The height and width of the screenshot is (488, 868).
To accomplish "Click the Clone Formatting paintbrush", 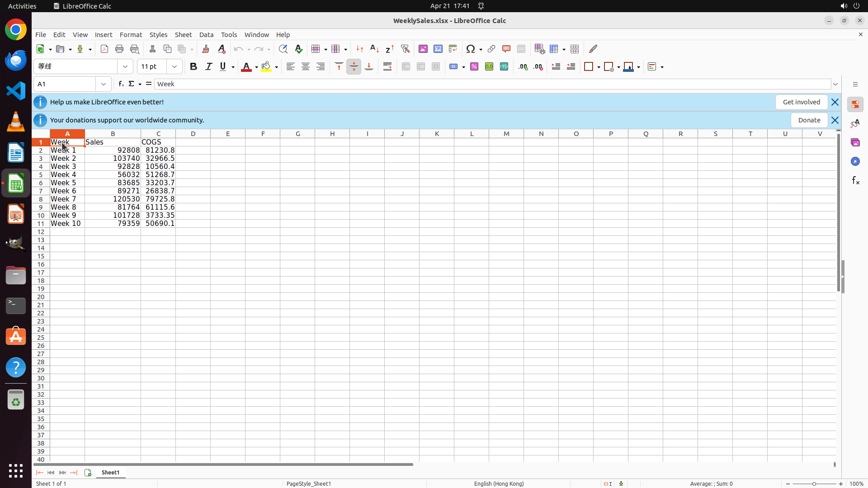I will (206, 49).
